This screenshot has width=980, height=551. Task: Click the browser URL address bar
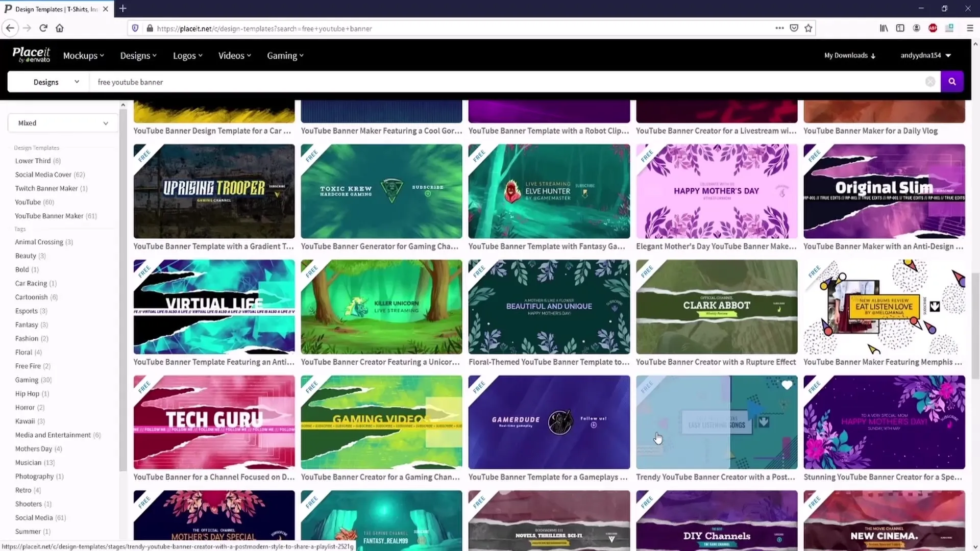click(x=459, y=29)
